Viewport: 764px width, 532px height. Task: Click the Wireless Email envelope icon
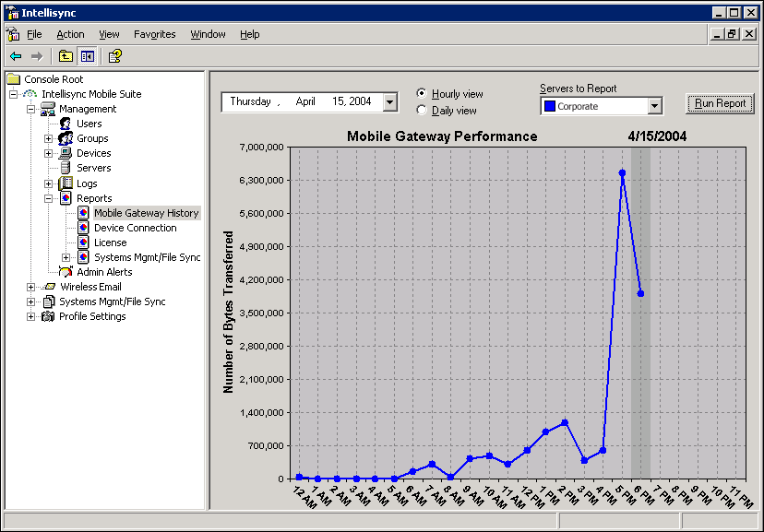pos(50,287)
